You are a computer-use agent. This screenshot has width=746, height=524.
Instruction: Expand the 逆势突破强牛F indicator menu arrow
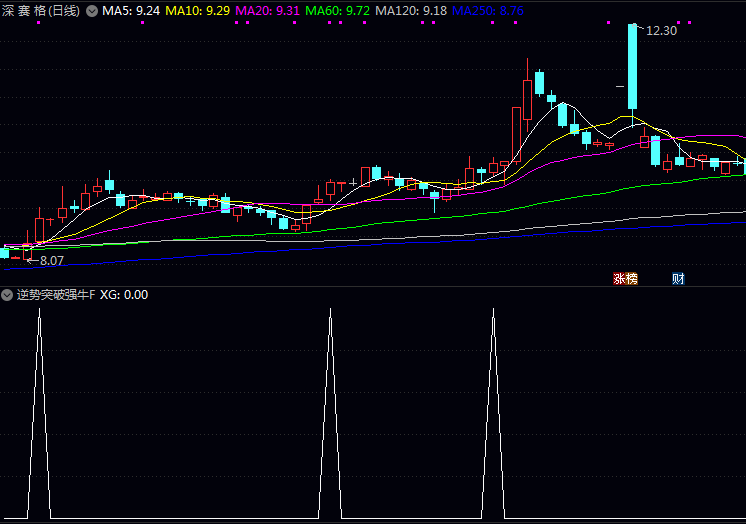pyautogui.click(x=7, y=295)
